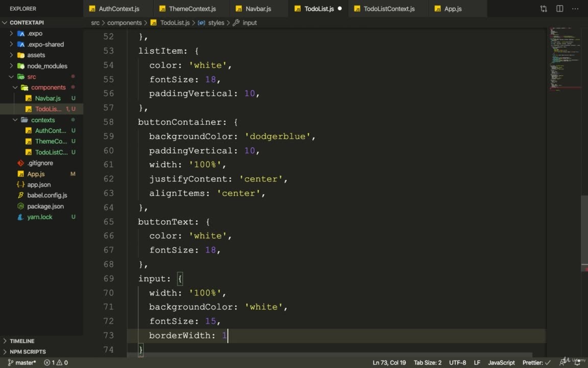Switch to the Navbar.js tab
The image size is (588, 368).
click(258, 9)
